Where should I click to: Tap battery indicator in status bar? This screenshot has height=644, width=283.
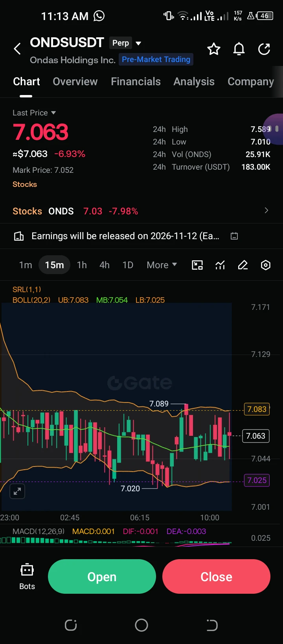point(265,16)
